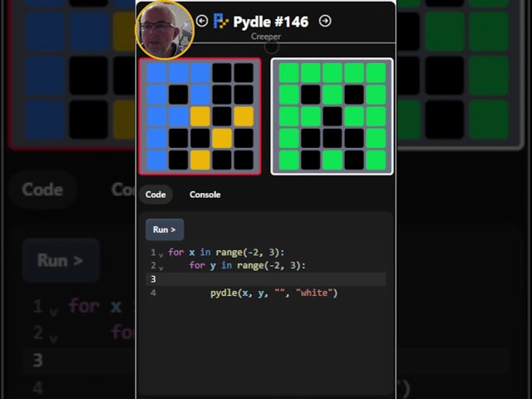Screen dimensions: 532x399
Task: Click the "for y in range(-2, 3):" line
Action: tap(248, 265)
